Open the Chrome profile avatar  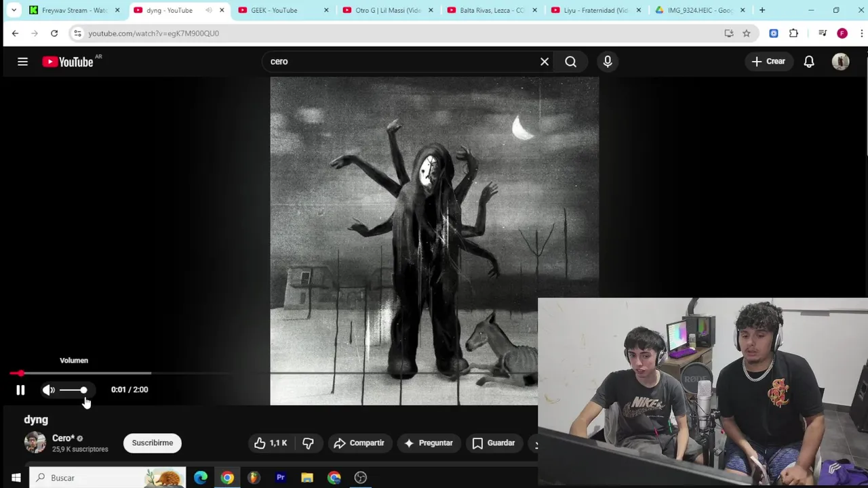coord(842,33)
